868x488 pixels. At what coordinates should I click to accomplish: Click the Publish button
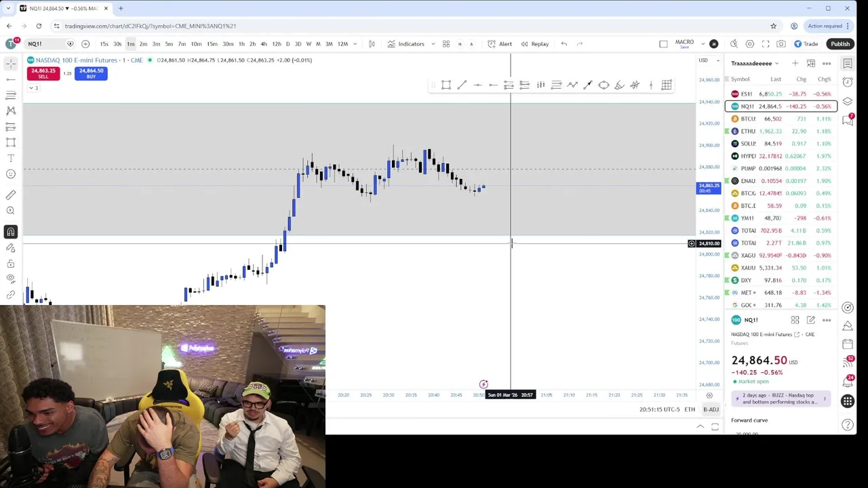click(840, 44)
